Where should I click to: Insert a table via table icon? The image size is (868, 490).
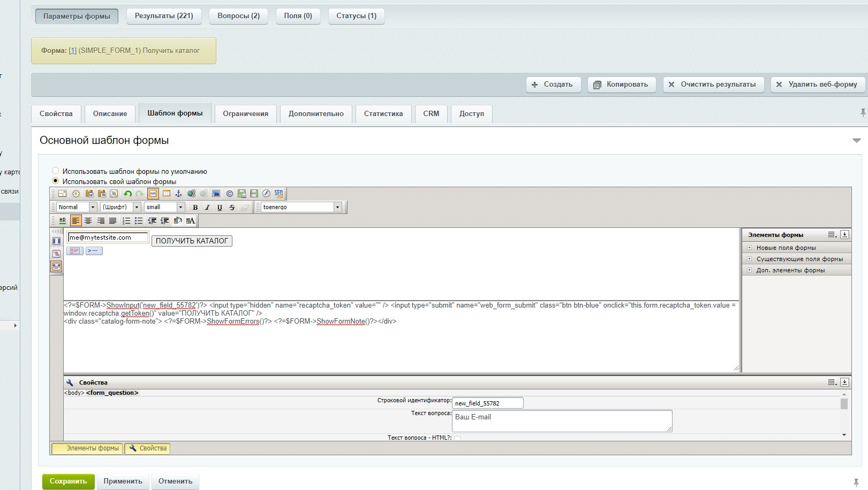click(166, 194)
